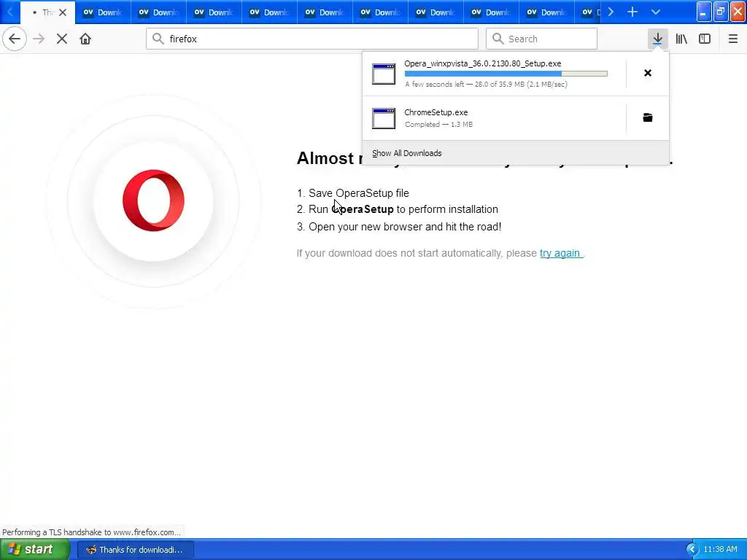This screenshot has height=560, width=747.
Task: Click the Opera setup file icon
Action: (384, 74)
